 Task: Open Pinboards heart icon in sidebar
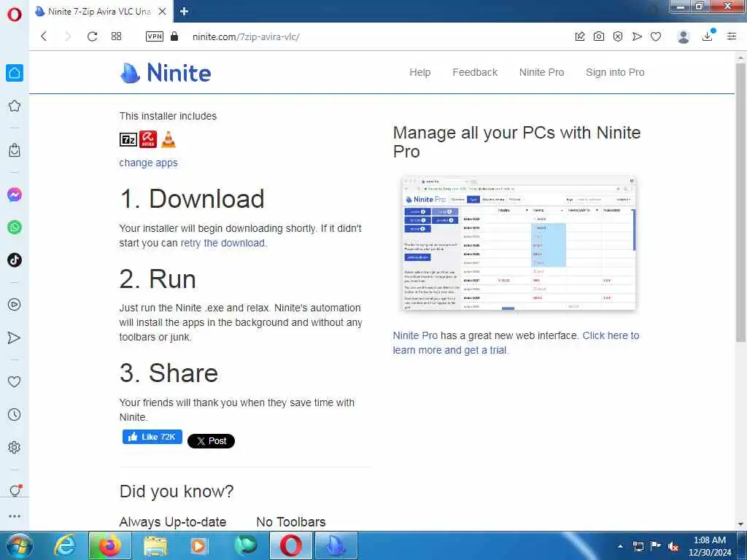pyautogui.click(x=15, y=381)
